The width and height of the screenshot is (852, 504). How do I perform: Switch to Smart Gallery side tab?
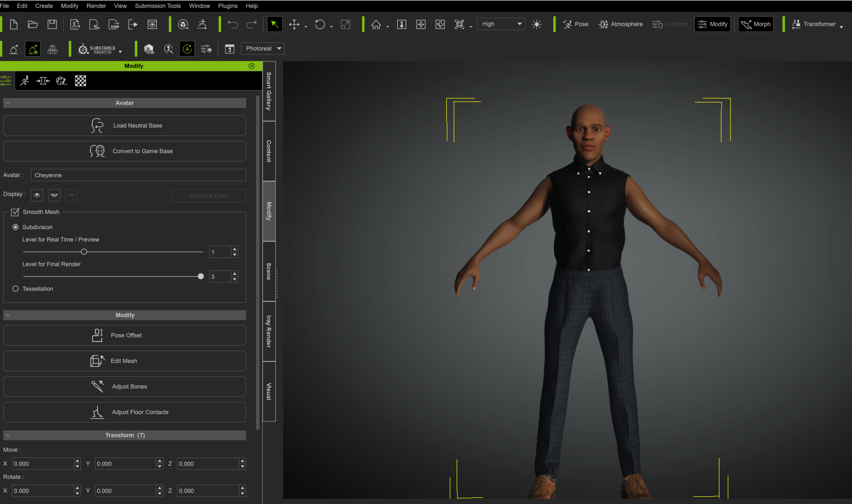[269, 91]
